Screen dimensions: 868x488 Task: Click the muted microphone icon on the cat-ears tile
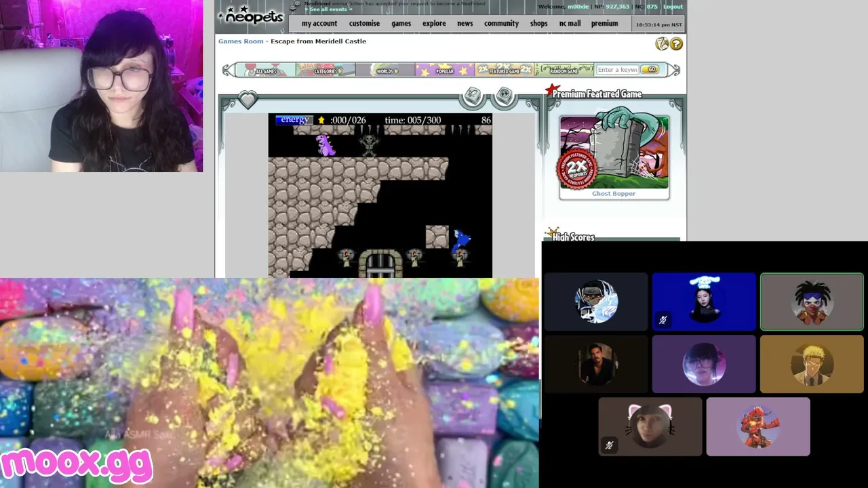coord(609,445)
